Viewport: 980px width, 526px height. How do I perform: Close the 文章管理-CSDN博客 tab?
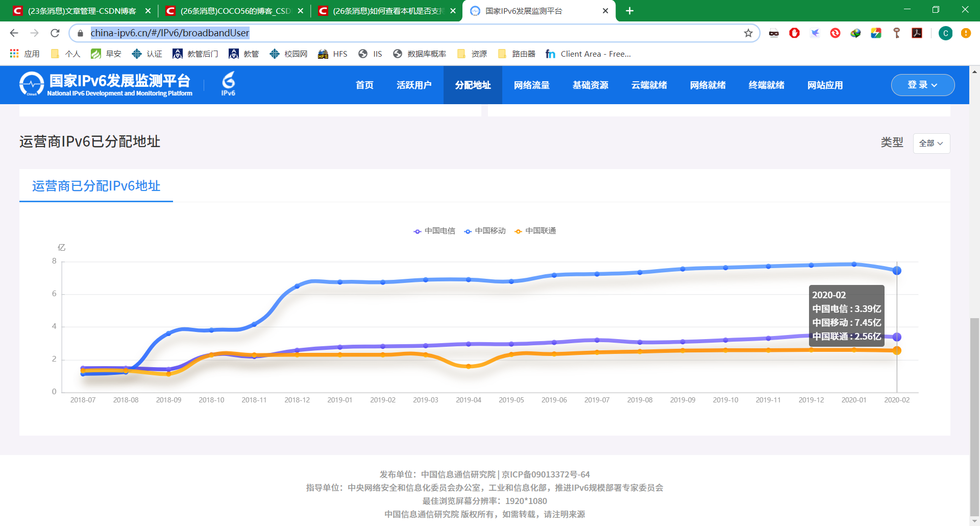pos(148,11)
